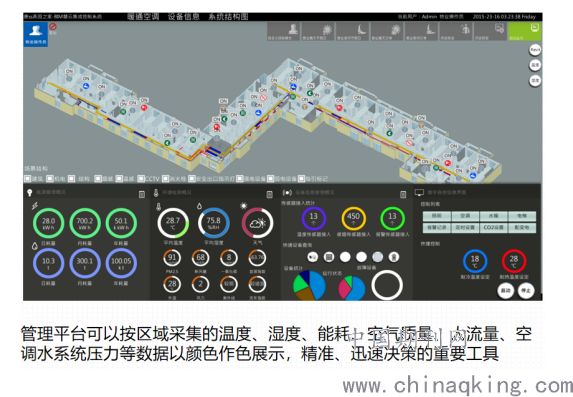The width and height of the screenshot is (573, 397).
Task: Open the environment panel calculator icon
Action: [x=269, y=194]
